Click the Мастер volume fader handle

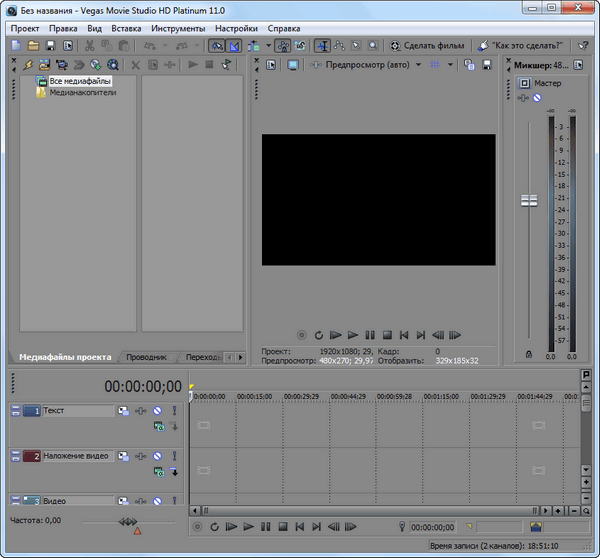click(529, 201)
